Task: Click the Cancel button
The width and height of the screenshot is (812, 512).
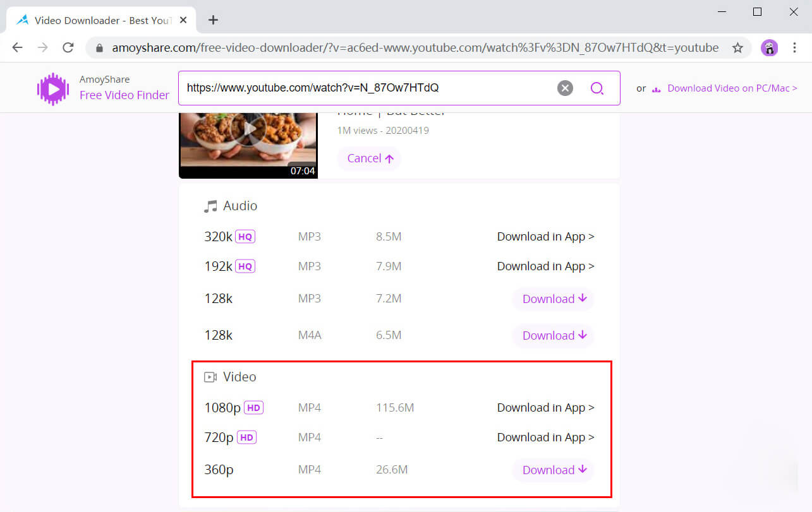Action: (x=369, y=158)
